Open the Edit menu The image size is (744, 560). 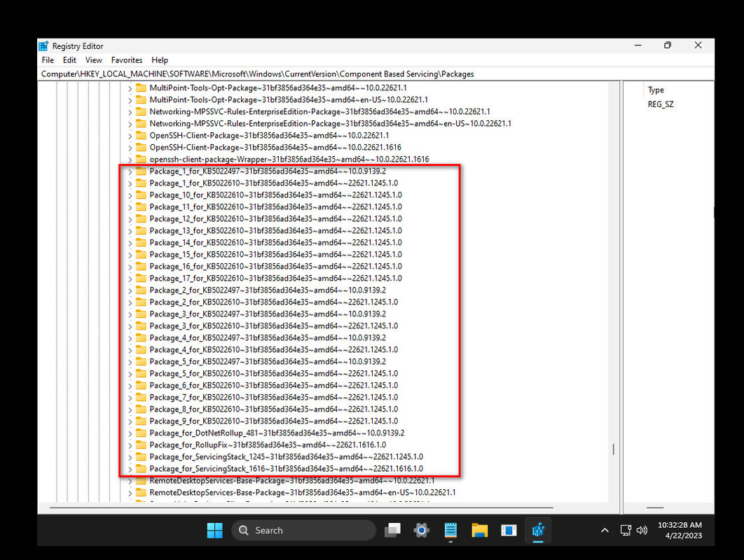(69, 60)
